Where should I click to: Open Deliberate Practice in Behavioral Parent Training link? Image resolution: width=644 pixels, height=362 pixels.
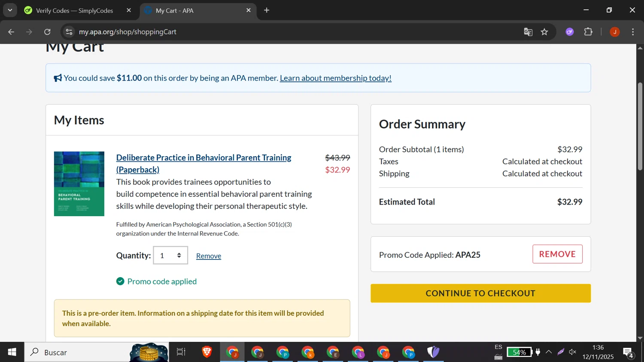tap(204, 163)
